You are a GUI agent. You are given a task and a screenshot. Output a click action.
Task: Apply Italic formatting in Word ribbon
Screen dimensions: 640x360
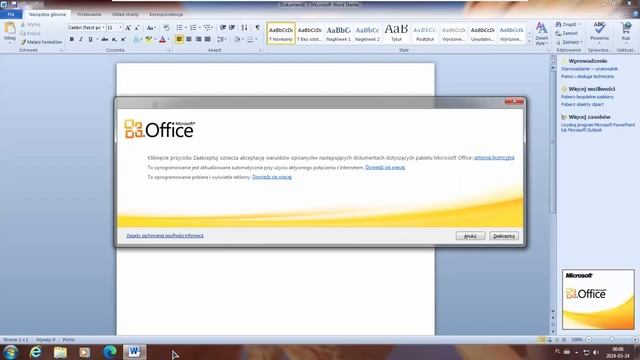pos(81,39)
